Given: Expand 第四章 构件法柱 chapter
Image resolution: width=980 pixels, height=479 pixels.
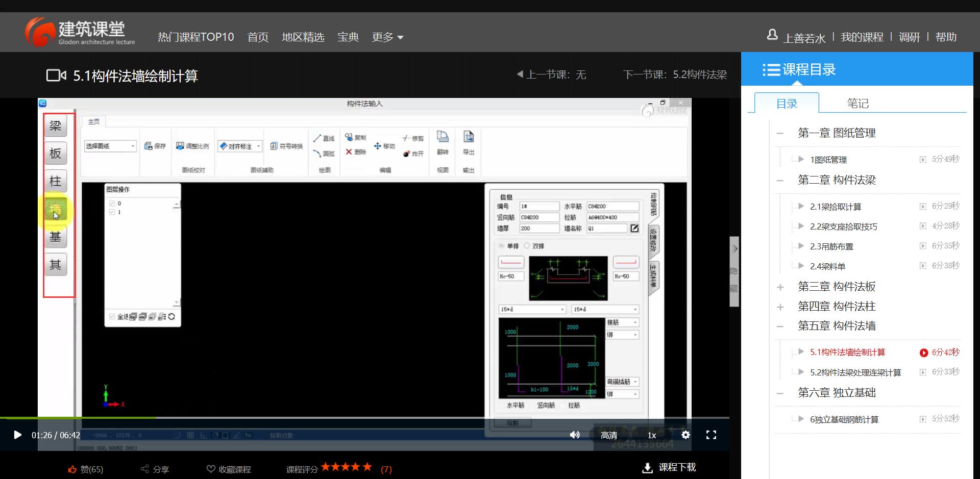Looking at the screenshot, I should (780, 307).
